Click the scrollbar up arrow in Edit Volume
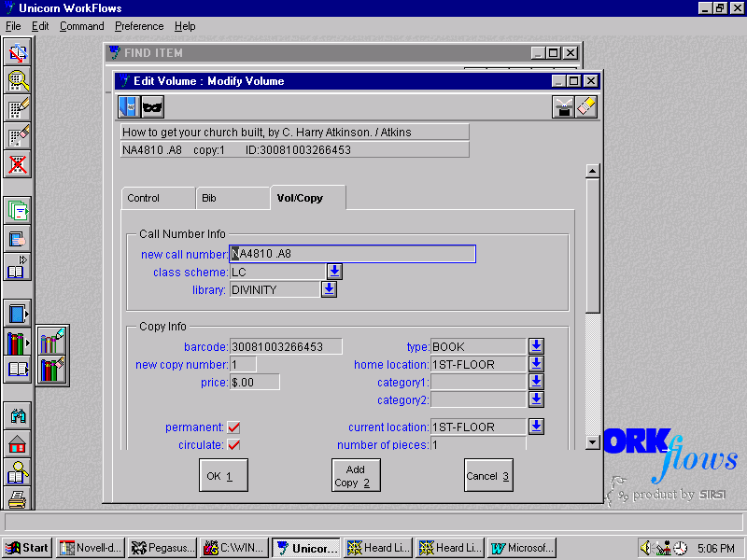 pyautogui.click(x=592, y=171)
